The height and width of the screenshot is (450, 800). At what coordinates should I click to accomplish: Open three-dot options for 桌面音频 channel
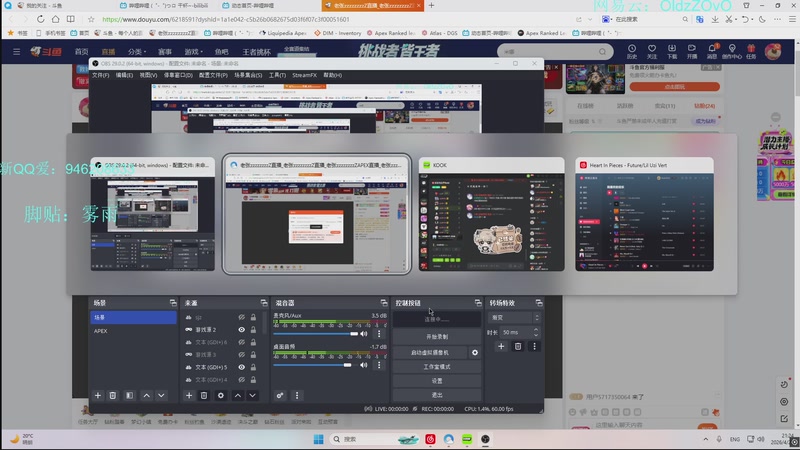click(379, 365)
